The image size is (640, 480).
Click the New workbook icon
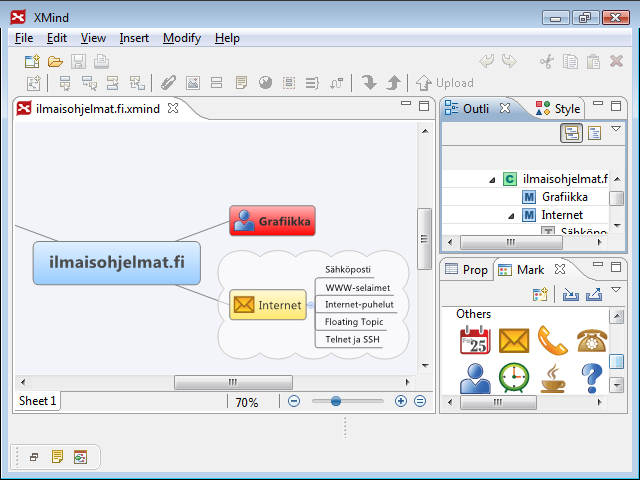(32, 62)
